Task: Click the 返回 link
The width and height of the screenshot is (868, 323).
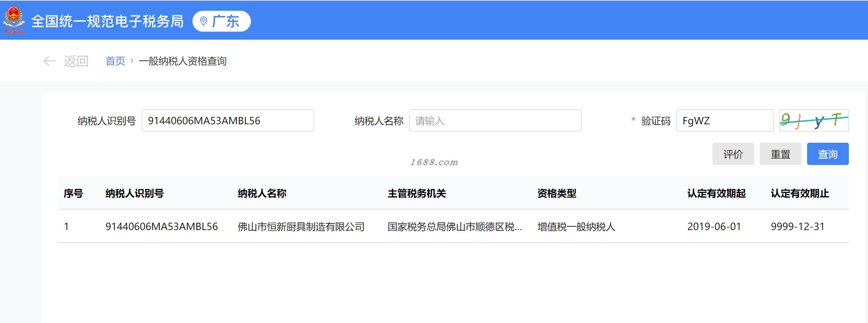Action: (x=76, y=61)
